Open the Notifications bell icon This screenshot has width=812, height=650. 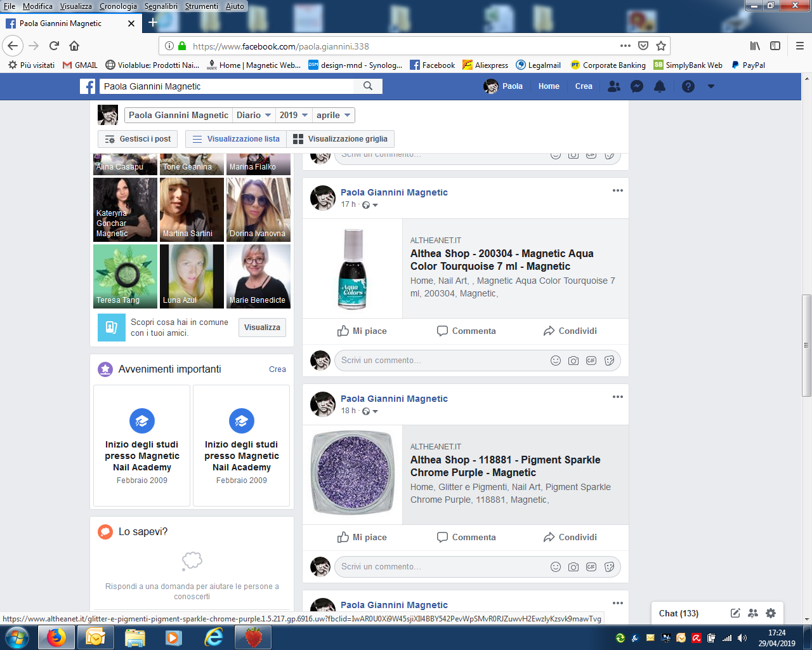(x=660, y=86)
